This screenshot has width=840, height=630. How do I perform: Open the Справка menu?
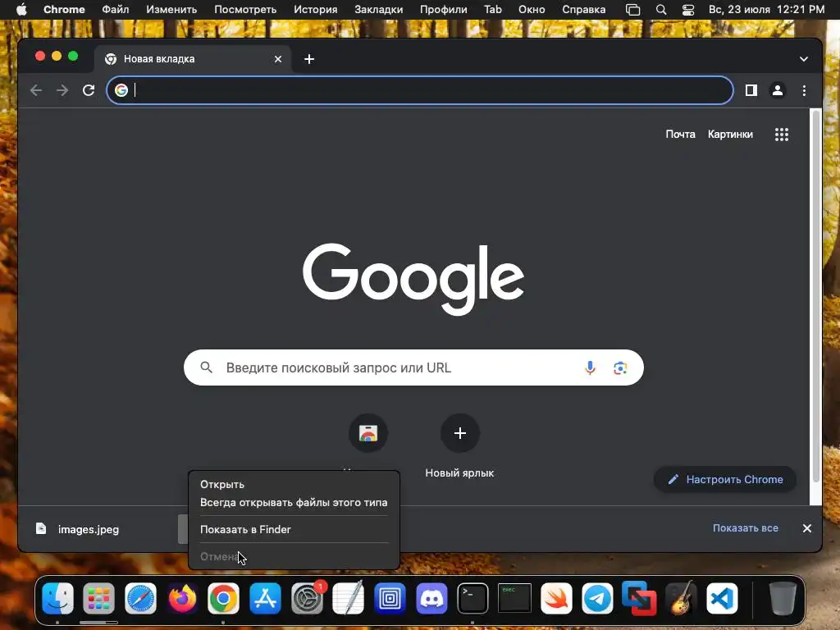coord(583,10)
